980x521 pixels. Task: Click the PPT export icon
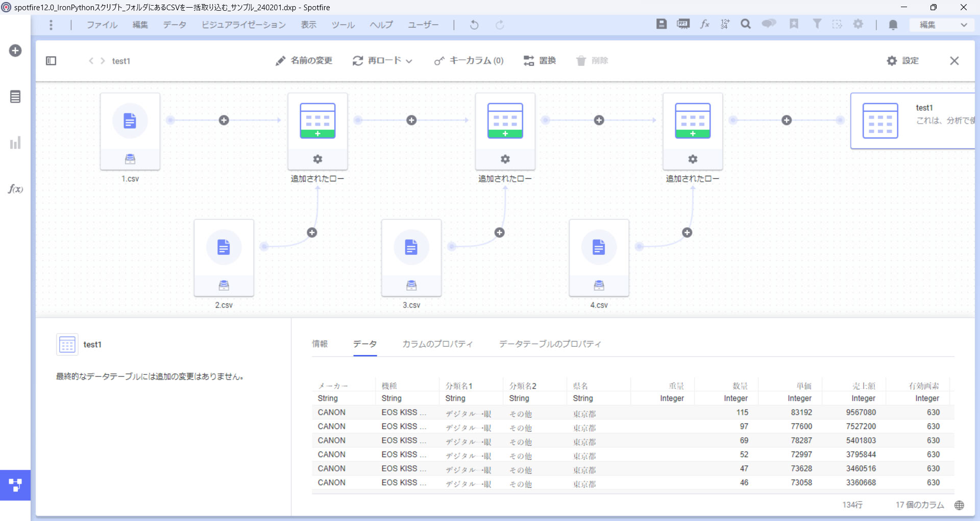683,24
